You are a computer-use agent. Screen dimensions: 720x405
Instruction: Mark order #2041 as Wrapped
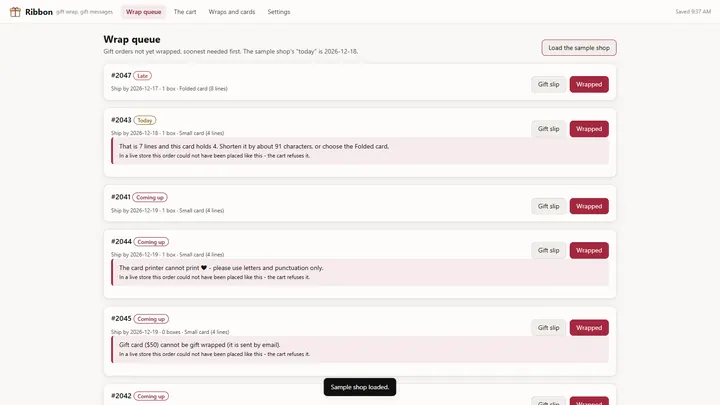(x=589, y=206)
